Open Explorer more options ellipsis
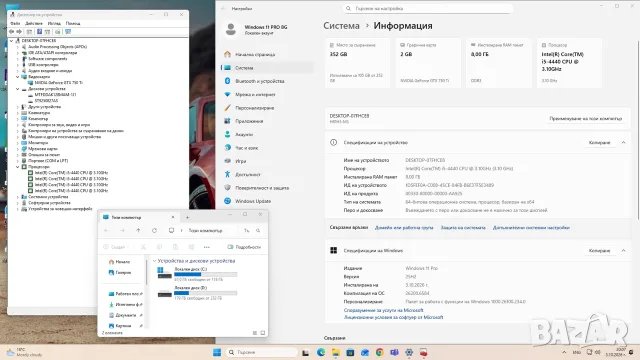Screen dimensions: 640x360 tap(207, 247)
